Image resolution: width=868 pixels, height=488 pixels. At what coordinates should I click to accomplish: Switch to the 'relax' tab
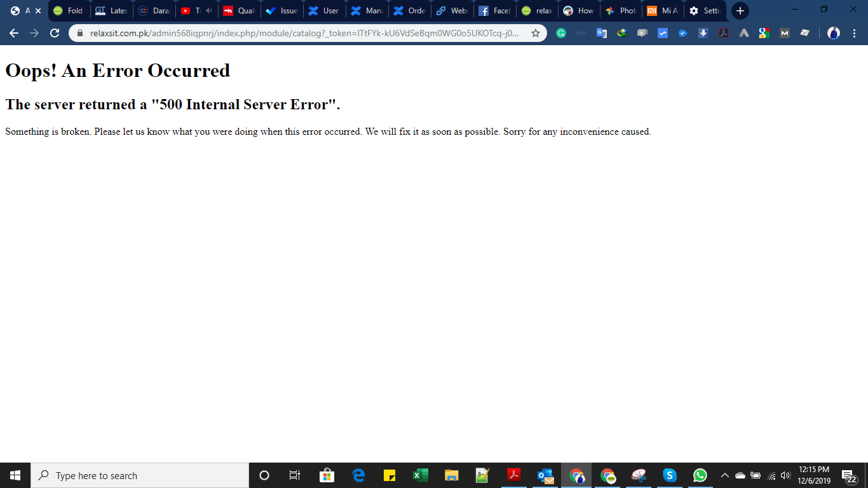pos(537,11)
